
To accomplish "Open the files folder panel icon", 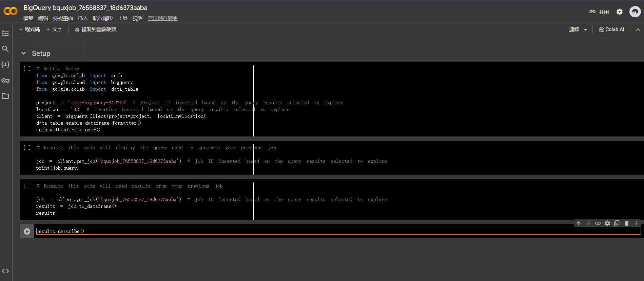I will [x=5, y=96].
